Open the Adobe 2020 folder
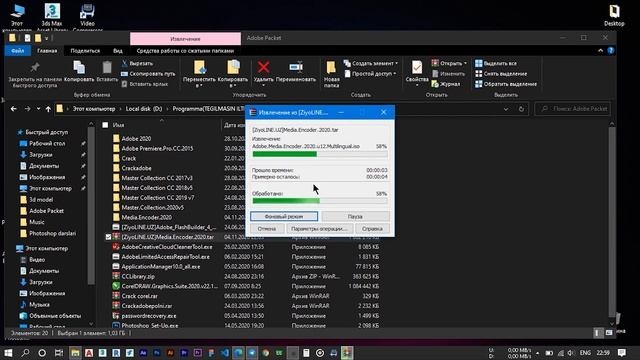The height and width of the screenshot is (360, 640). pyautogui.click(x=136, y=139)
